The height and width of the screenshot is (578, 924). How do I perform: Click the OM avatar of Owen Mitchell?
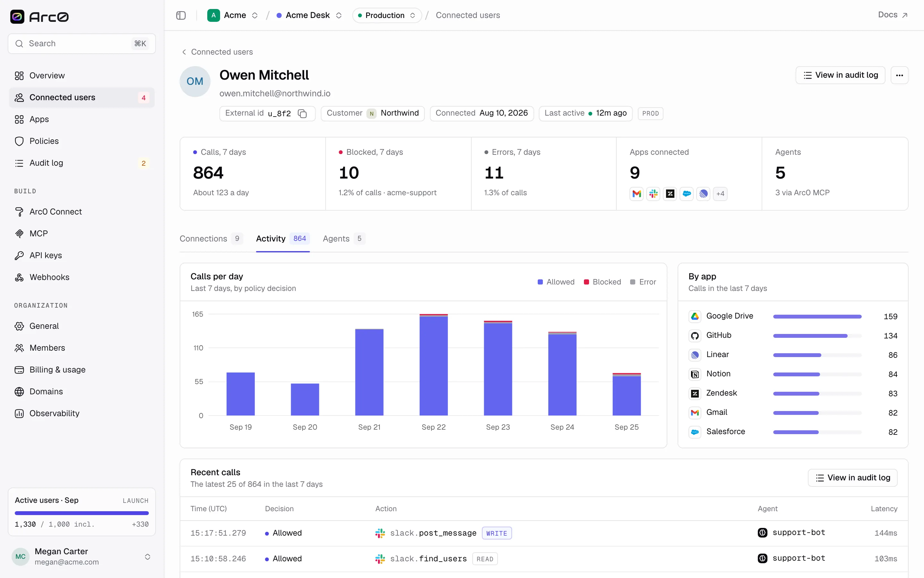(195, 82)
